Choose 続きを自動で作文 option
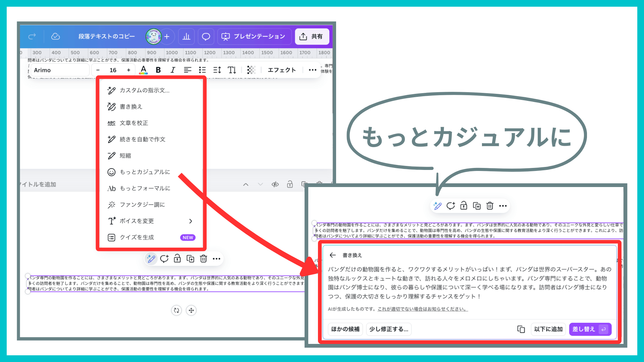Image resolution: width=644 pixels, height=362 pixels. (151, 139)
